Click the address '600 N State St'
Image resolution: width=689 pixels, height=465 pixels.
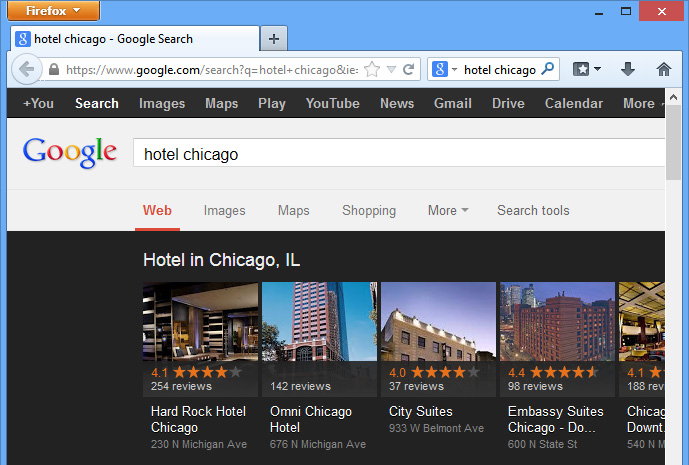542,444
